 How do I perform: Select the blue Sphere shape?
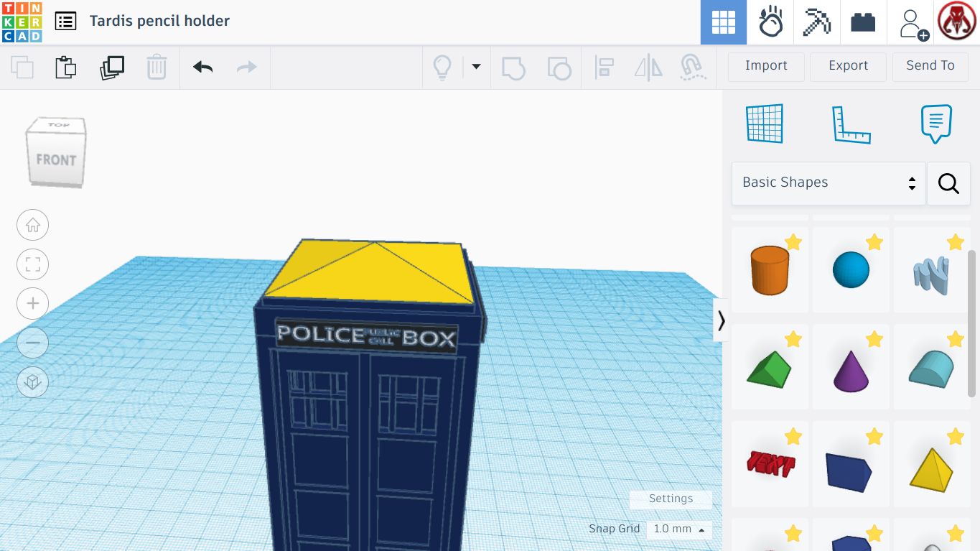(851, 270)
